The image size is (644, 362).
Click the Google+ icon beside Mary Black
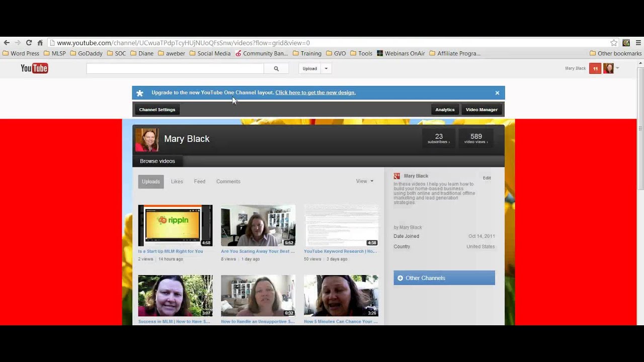[397, 176]
